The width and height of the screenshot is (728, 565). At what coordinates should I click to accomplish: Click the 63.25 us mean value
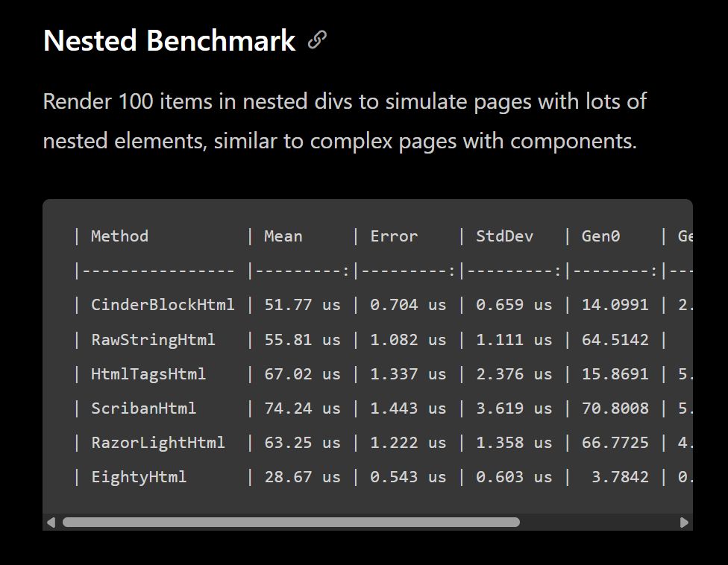coord(302,443)
